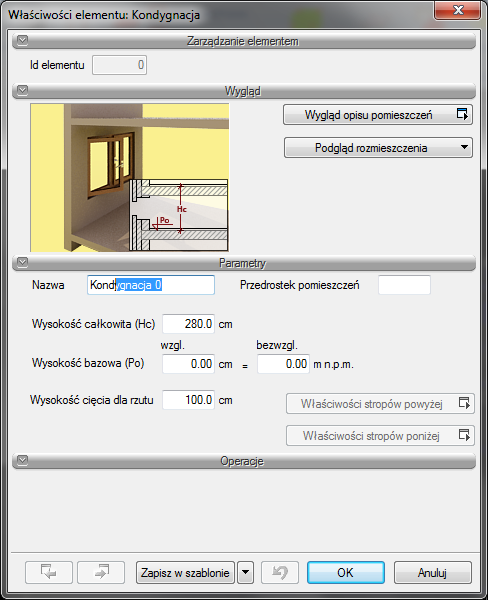
Task: Click the Przedrostek pomieszczeń input field
Action: (404, 285)
